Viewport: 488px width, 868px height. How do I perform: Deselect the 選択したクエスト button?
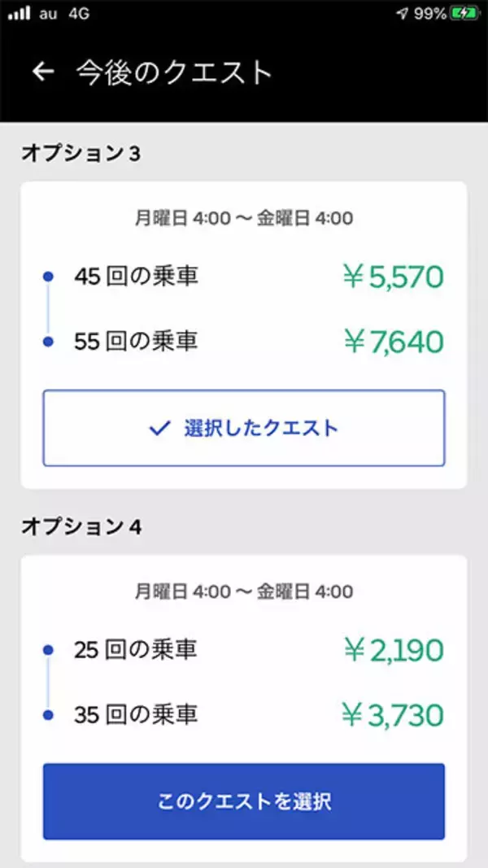coord(244,428)
